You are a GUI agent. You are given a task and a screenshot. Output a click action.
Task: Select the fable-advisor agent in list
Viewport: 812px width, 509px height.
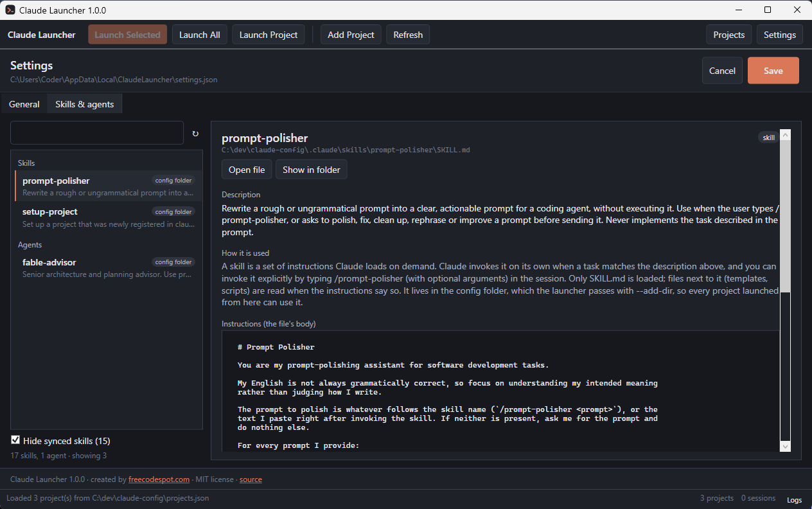108,267
